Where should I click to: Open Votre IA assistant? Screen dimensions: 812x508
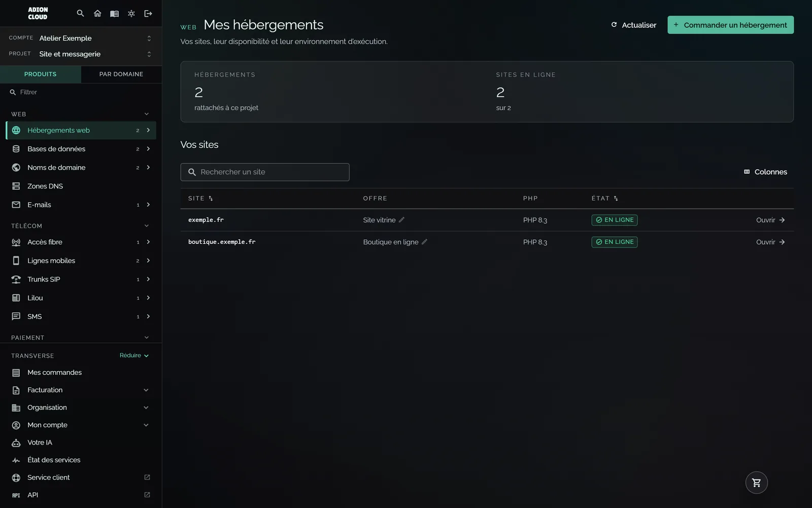pyautogui.click(x=81, y=442)
